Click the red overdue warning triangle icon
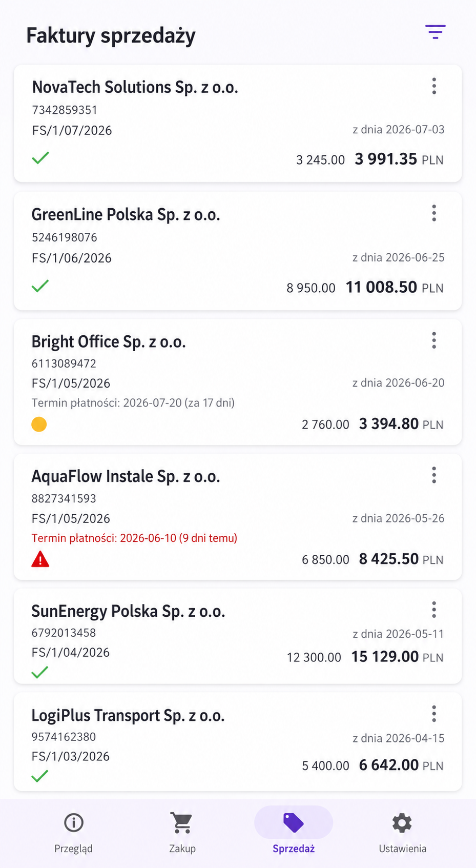The width and height of the screenshot is (476, 868). tap(40, 559)
